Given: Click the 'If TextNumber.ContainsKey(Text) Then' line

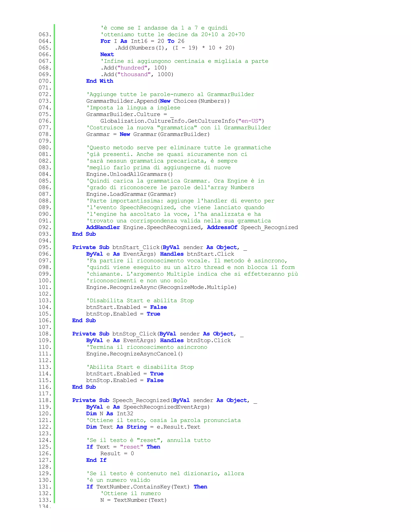Looking at the screenshot, I should coord(147,487).
